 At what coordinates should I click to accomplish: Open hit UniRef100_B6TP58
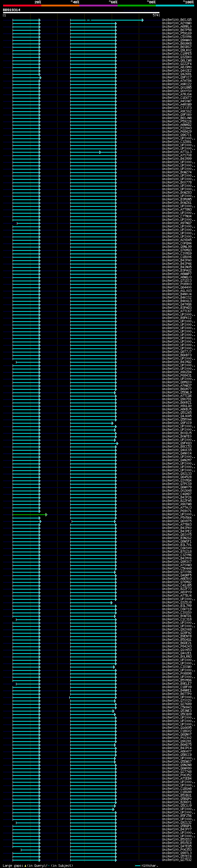(x=177, y=30)
